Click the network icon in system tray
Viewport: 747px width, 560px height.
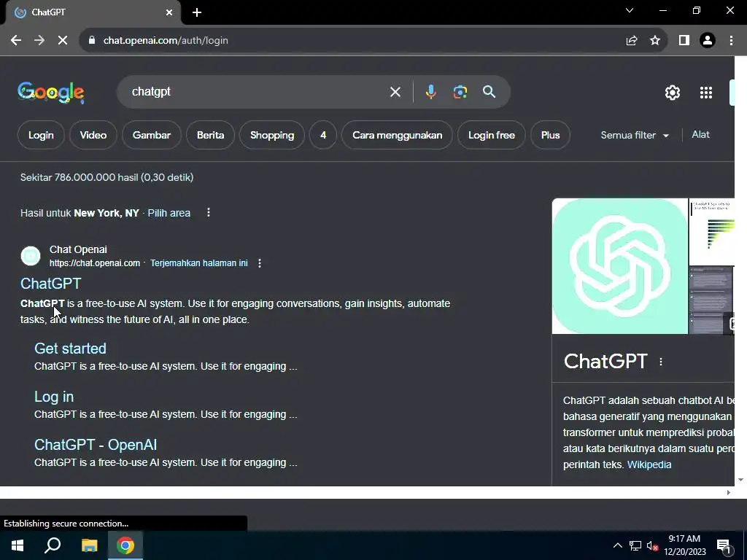click(635, 545)
